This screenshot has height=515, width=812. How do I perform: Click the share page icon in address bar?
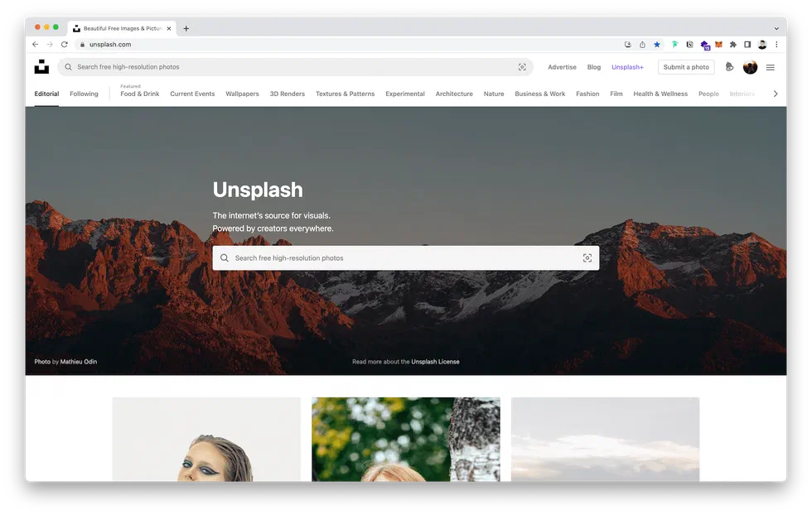pos(642,45)
